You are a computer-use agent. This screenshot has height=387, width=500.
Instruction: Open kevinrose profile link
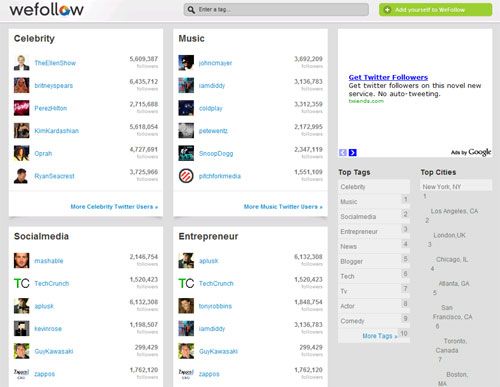click(48, 329)
